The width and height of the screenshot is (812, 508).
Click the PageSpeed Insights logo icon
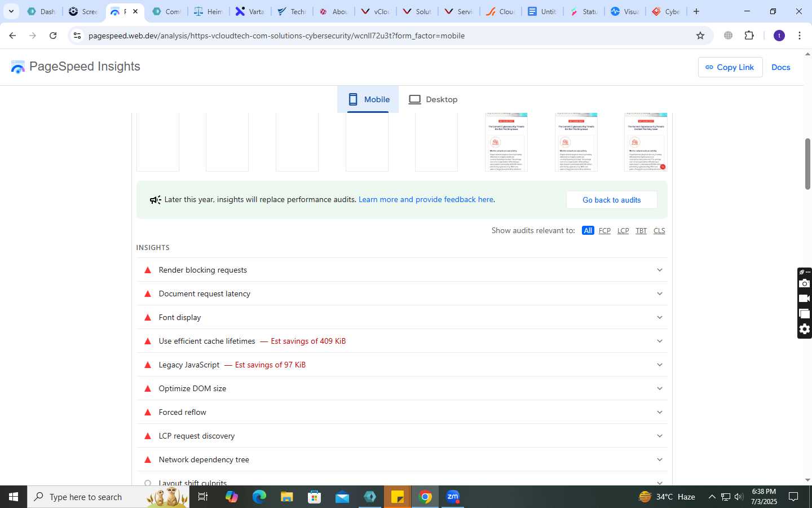point(18,67)
